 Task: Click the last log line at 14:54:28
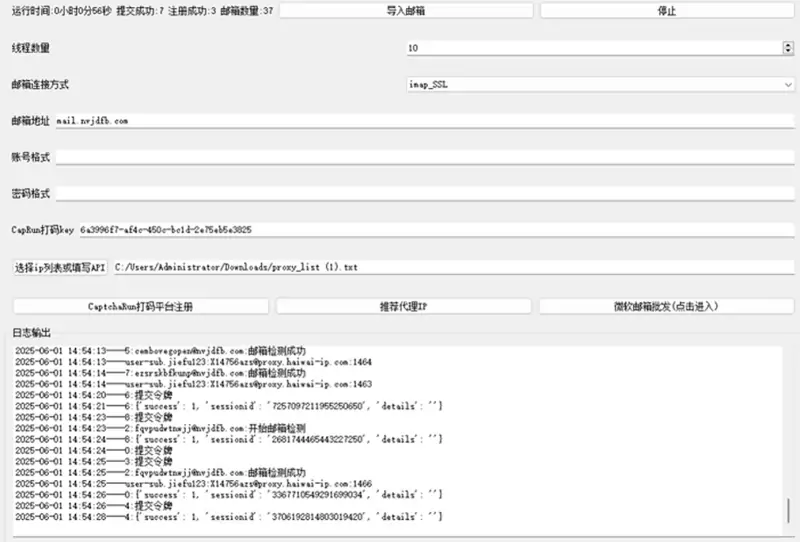tap(230, 517)
